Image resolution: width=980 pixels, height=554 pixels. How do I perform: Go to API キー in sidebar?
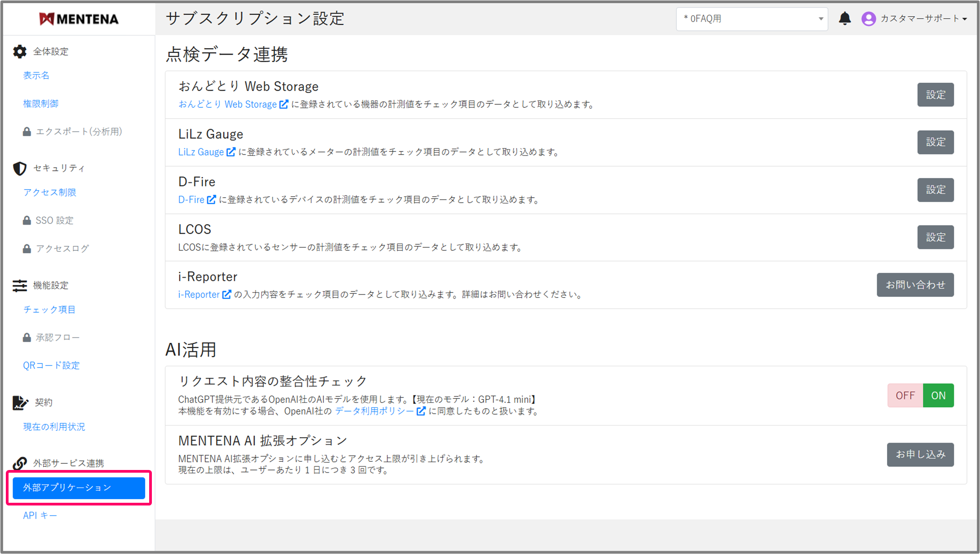pos(40,515)
